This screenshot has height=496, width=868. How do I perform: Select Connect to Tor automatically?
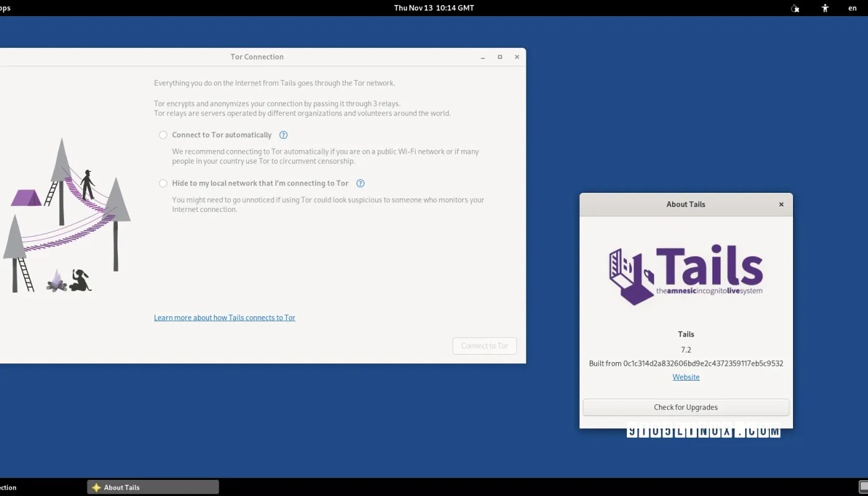click(163, 135)
